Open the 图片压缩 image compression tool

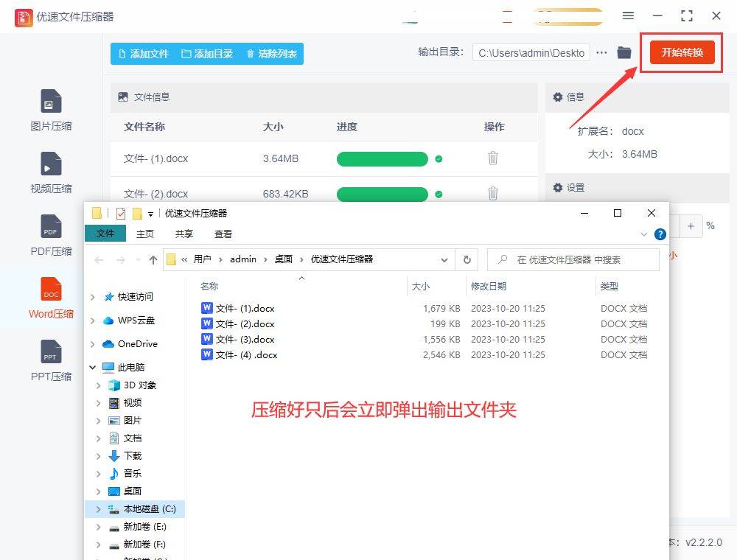[x=51, y=110]
